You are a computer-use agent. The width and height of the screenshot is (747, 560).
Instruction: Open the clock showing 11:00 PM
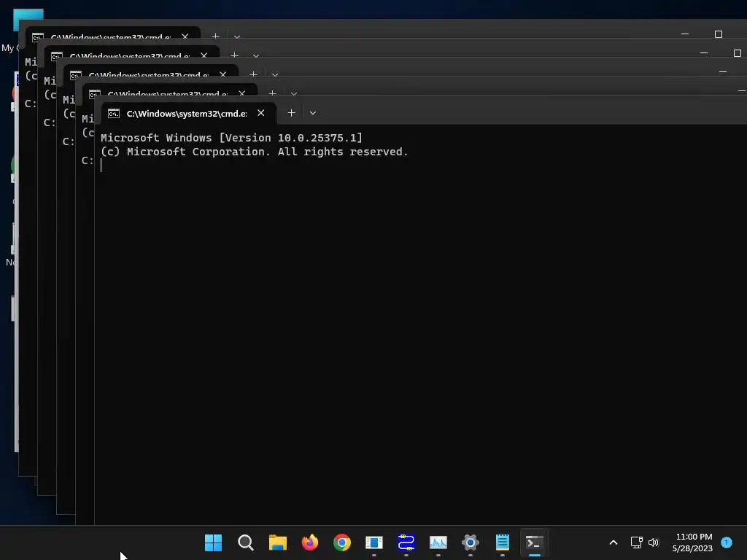(x=692, y=542)
